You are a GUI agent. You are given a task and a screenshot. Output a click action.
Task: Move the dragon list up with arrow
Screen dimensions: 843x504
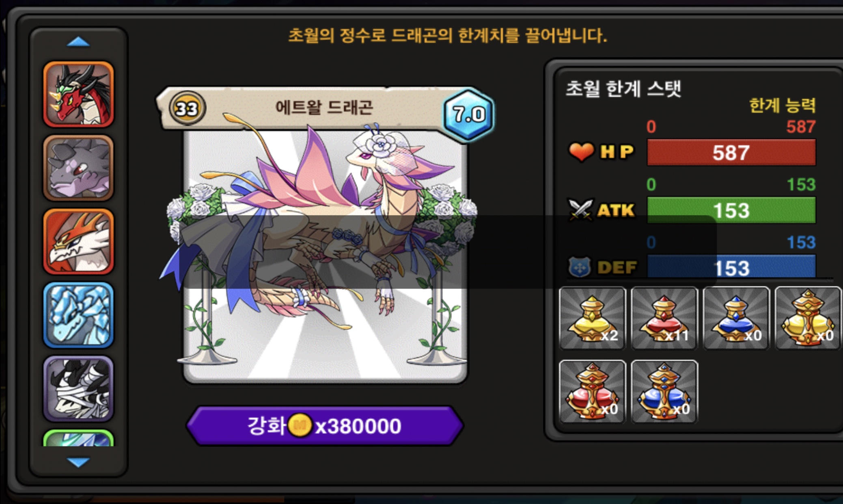78,42
